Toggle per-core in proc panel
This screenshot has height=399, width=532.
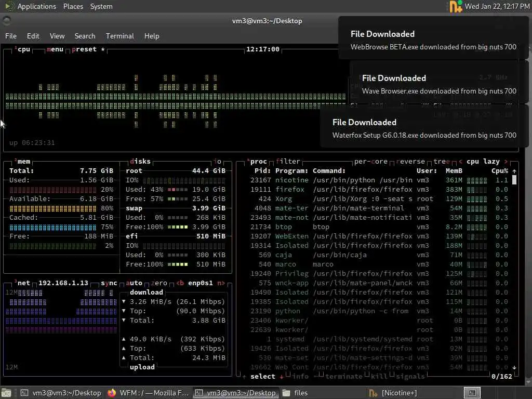click(371, 162)
